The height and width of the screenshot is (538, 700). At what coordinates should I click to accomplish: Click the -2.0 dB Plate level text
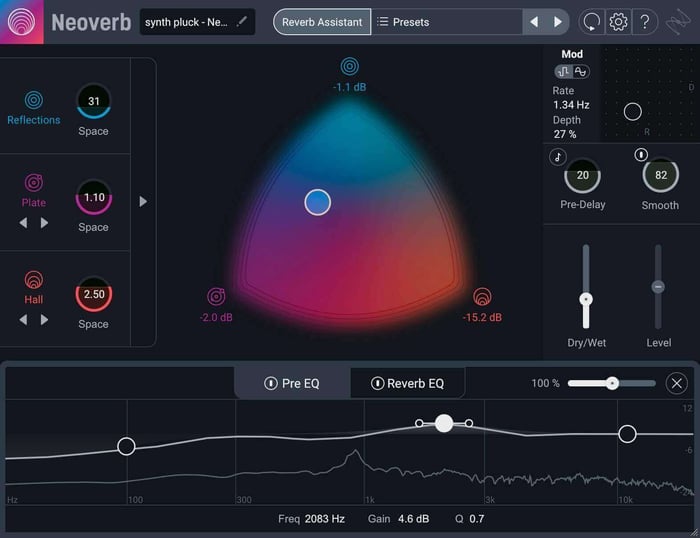[216, 317]
